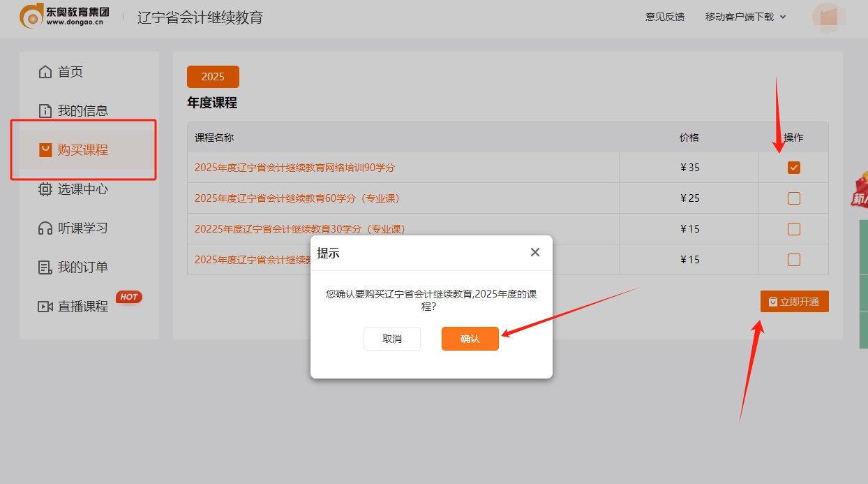Click the 取消 cancel button
Image resolution: width=868 pixels, height=484 pixels.
(x=391, y=339)
